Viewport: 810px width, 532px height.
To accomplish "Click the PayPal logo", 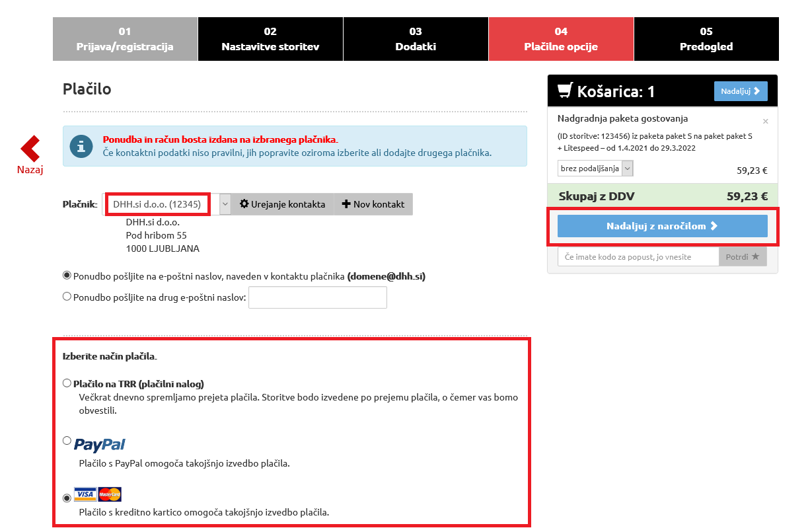I will click(100, 444).
